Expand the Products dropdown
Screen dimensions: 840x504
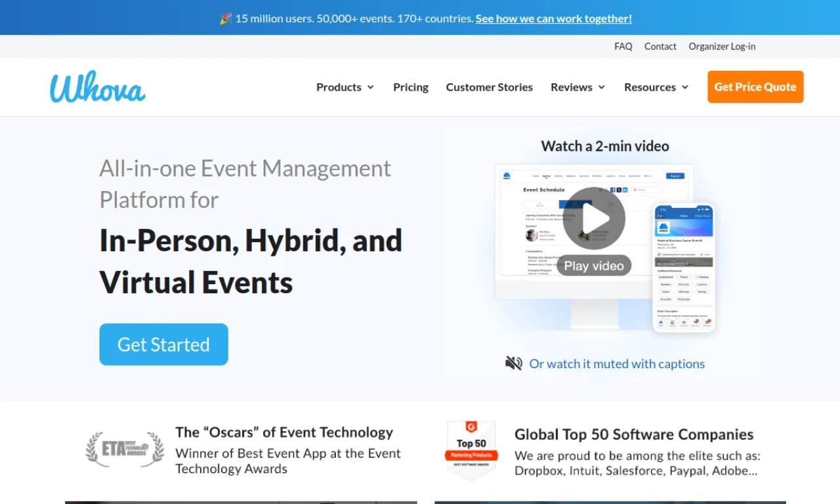coord(345,87)
